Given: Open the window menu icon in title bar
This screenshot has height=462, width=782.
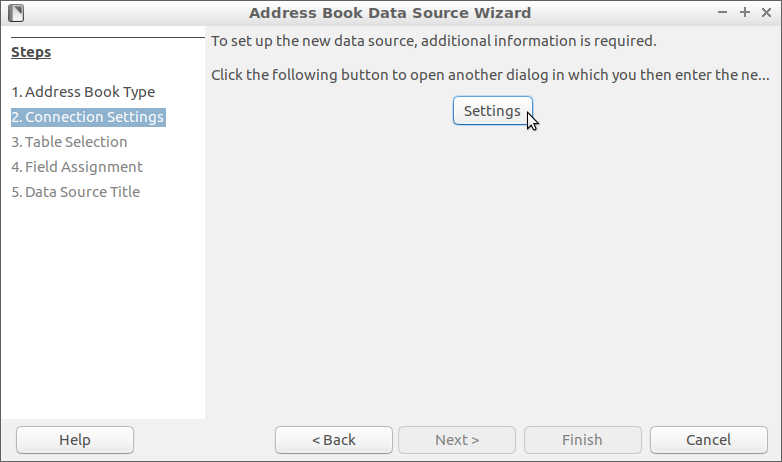Looking at the screenshot, I should (x=15, y=13).
